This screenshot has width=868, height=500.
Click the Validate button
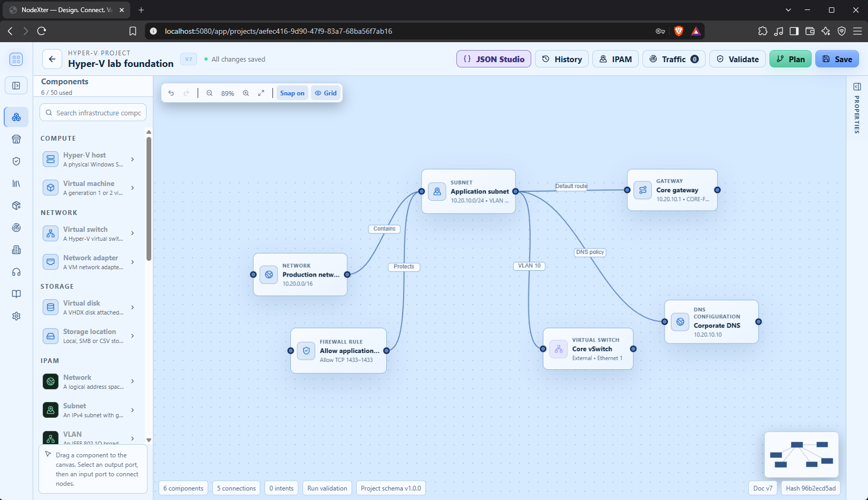click(737, 59)
